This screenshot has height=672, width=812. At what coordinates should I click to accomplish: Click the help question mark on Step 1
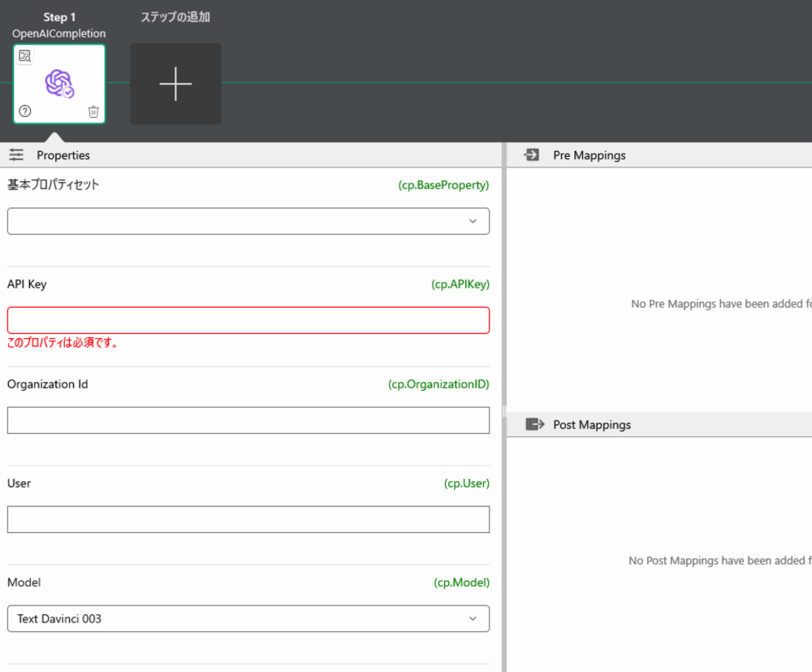click(x=24, y=111)
